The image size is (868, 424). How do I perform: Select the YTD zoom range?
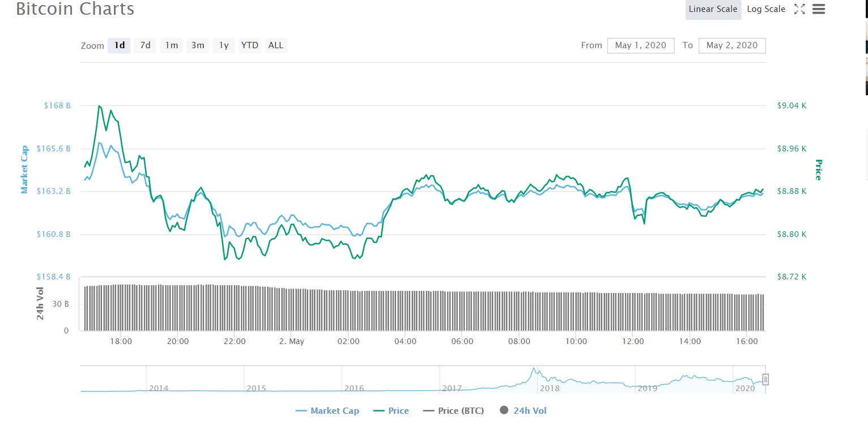(x=250, y=45)
